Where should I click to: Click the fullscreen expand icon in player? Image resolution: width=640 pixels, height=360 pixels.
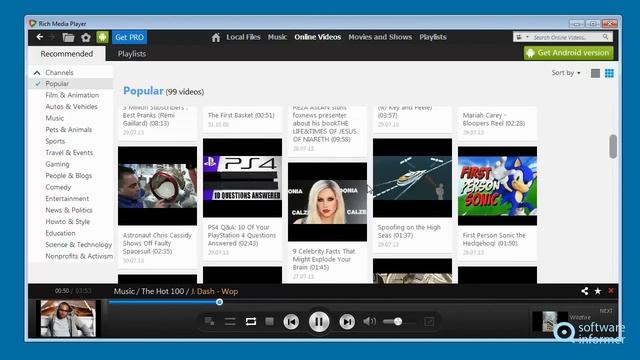pos(429,322)
